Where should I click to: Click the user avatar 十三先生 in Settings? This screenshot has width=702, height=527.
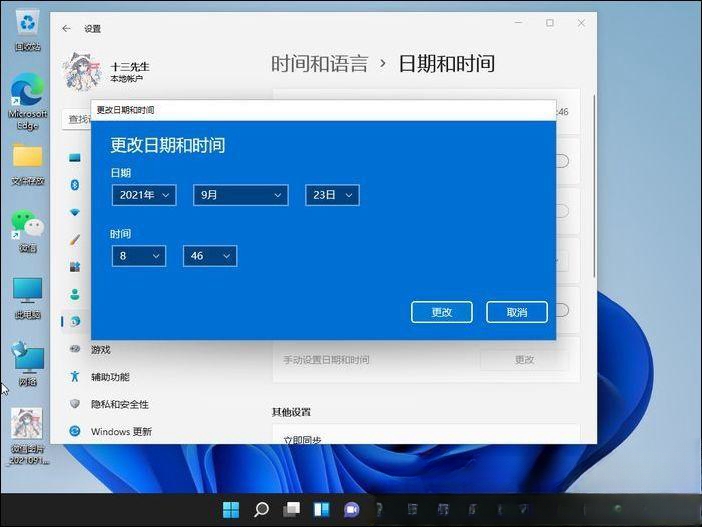(x=82, y=72)
